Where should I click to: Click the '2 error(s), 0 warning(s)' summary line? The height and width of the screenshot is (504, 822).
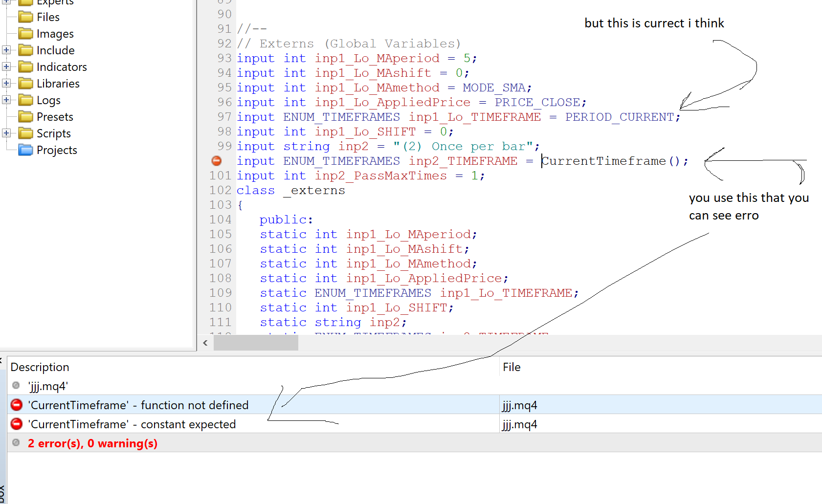click(x=92, y=443)
